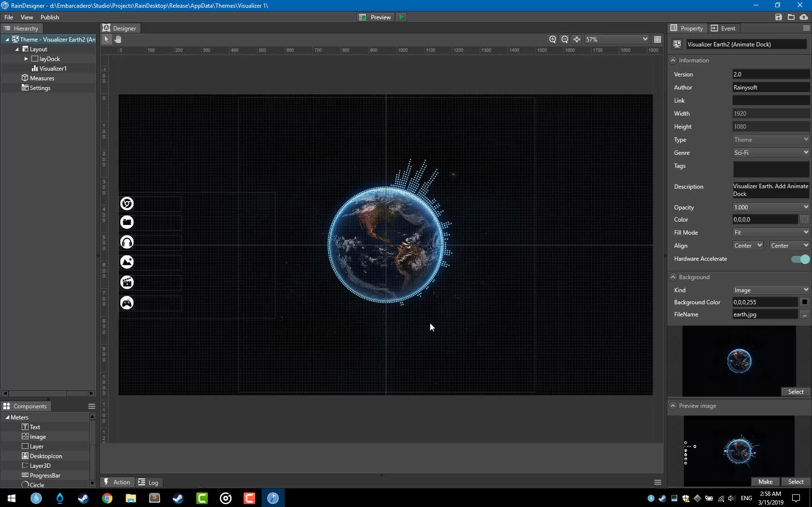Open the Genre dropdown
812x507 pixels.
pyautogui.click(x=771, y=153)
